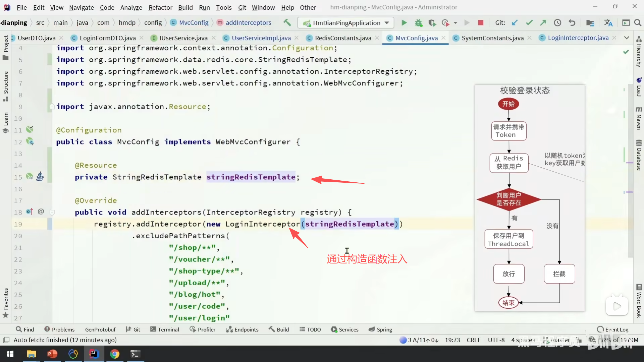Image resolution: width=644 pixels, height=362 pixels.
Task: Open Git history clock icon
Action: pos(557,23)
